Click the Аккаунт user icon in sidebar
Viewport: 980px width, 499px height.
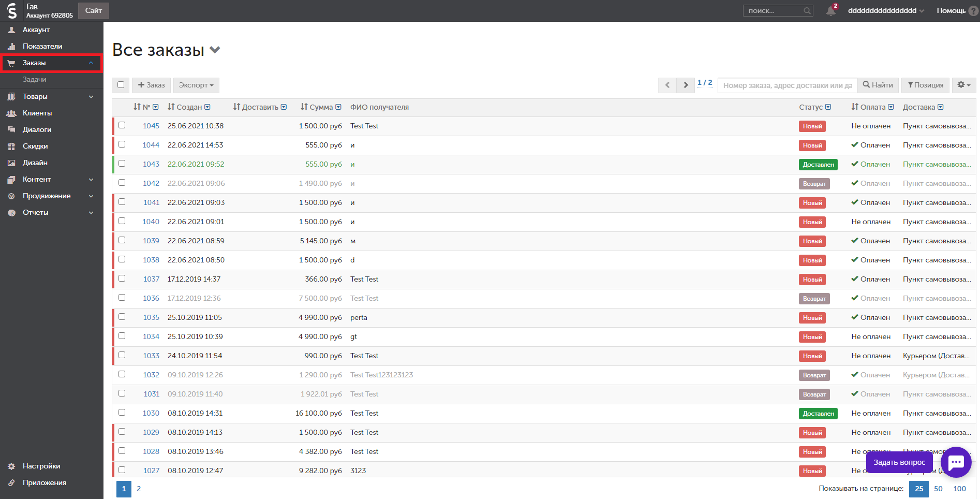click(11, 30)
